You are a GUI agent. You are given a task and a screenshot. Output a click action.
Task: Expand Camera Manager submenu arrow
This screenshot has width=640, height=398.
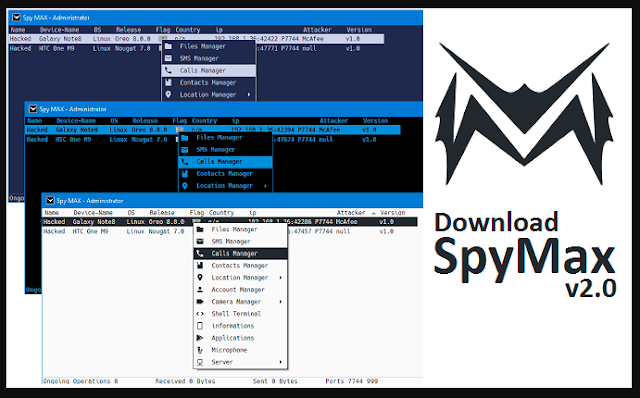click(x=280, y=302)
